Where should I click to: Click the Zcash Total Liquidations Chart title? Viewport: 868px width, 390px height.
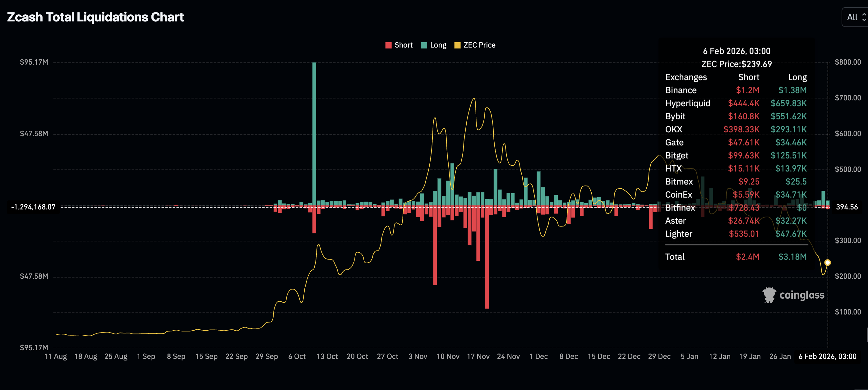(x=95, y=17)
